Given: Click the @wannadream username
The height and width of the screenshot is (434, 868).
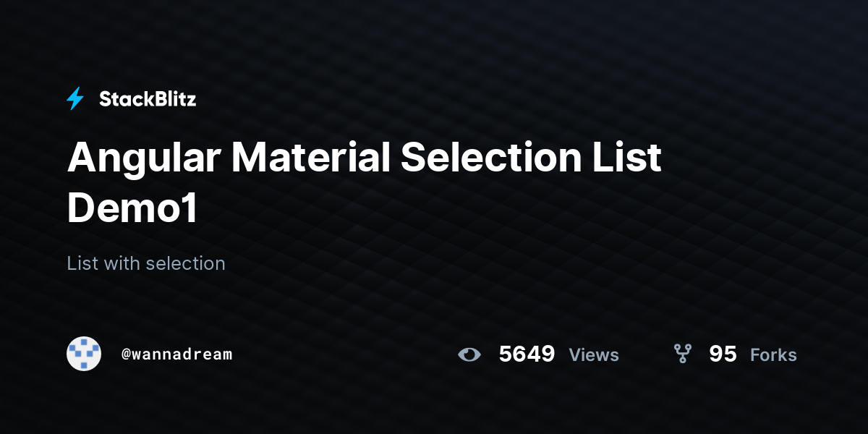Looking at the screenshot, I should 177,354.
